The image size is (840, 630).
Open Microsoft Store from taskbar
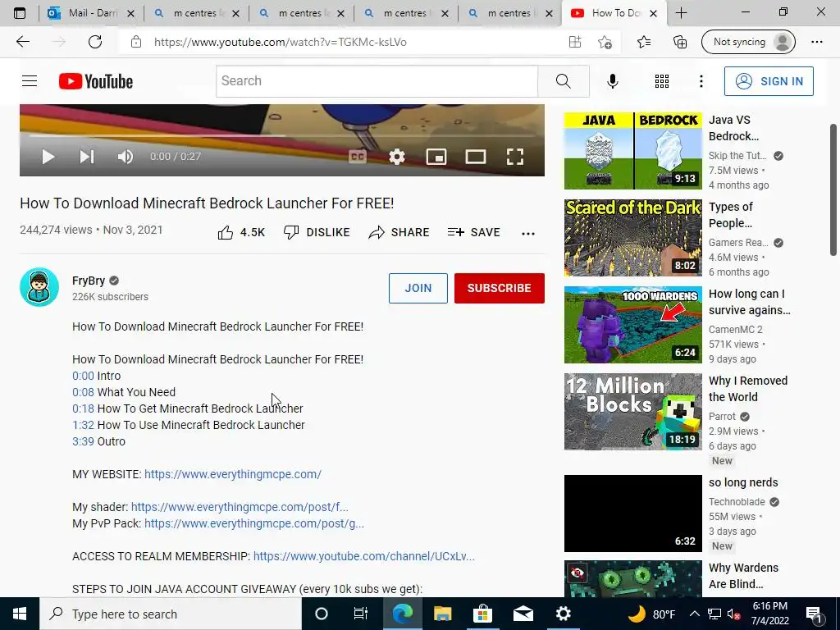(482, 614)
